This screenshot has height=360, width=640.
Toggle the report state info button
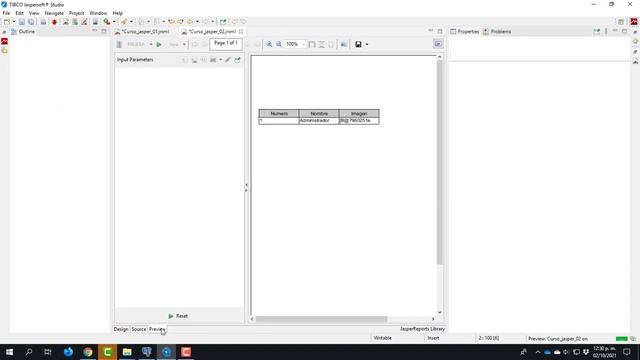(438, 44)
